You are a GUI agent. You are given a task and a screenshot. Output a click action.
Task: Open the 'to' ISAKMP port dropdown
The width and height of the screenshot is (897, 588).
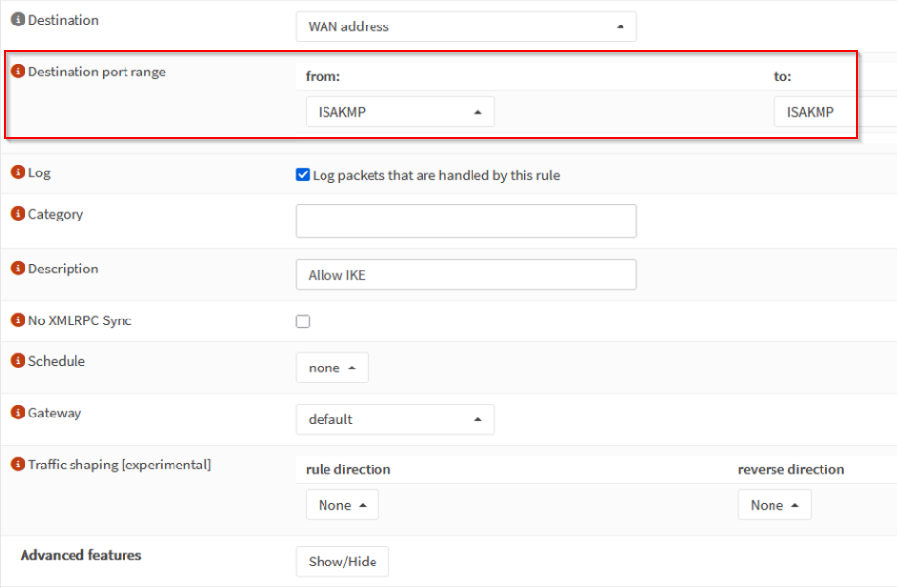point(833,112)
